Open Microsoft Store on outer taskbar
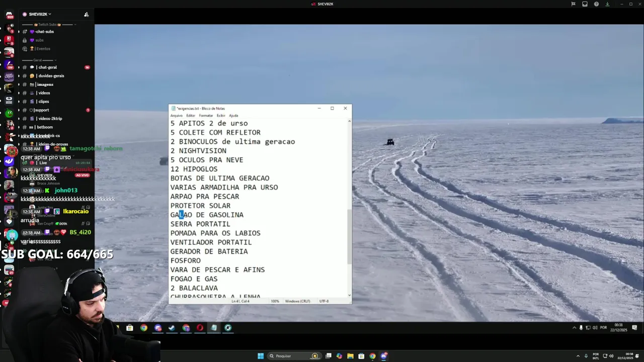Image resolution: width=644 pixels, height=362 pixels. point(361,356)
